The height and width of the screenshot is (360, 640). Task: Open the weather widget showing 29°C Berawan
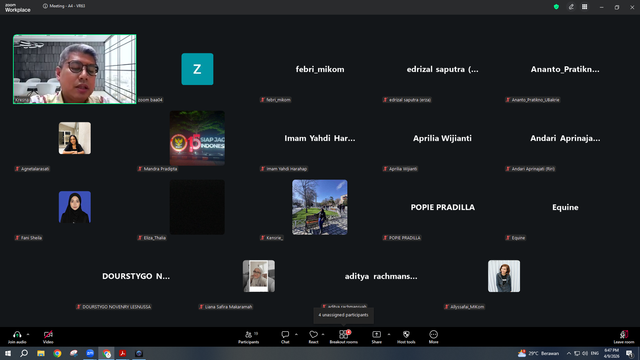click(539, 353)
